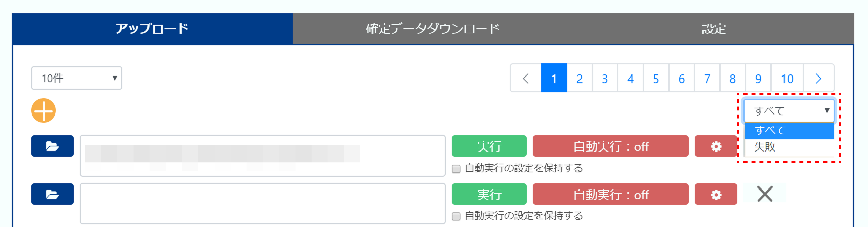
Task: Toggle 自動実行：off in the second row
Action: pyautogui.click(x=610, y=194)
